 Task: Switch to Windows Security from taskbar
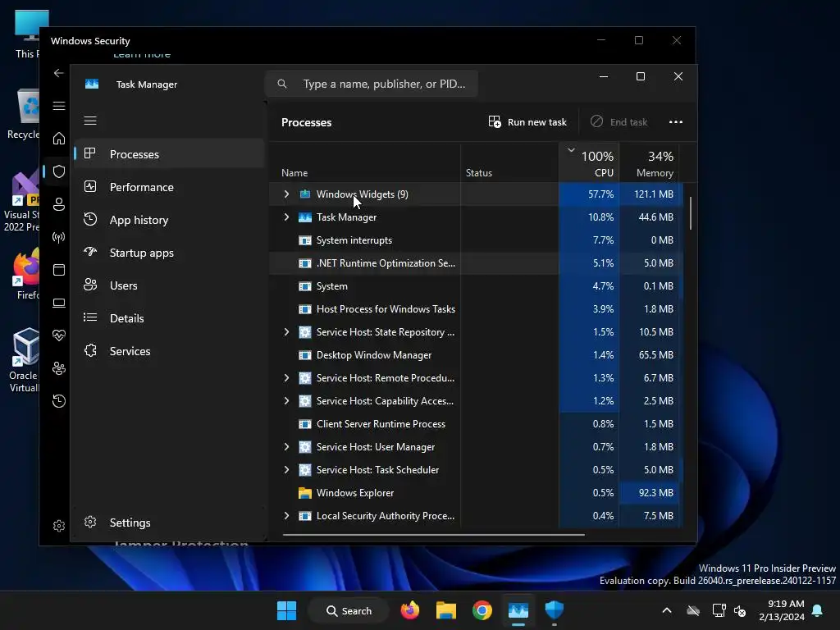point(555,610)
